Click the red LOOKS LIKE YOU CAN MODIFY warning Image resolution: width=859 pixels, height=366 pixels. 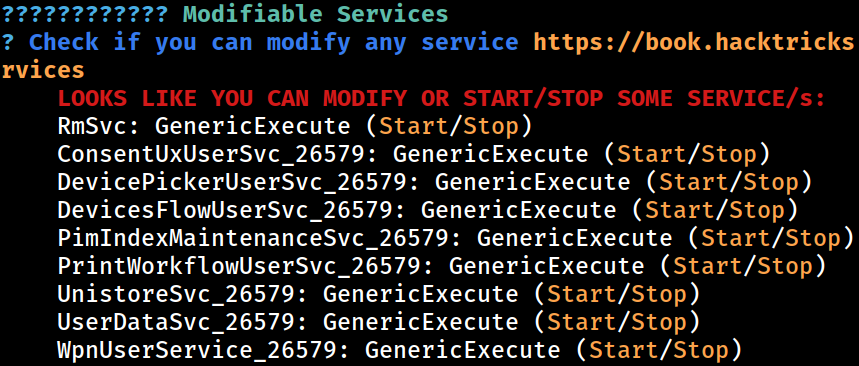click(441, 99)
